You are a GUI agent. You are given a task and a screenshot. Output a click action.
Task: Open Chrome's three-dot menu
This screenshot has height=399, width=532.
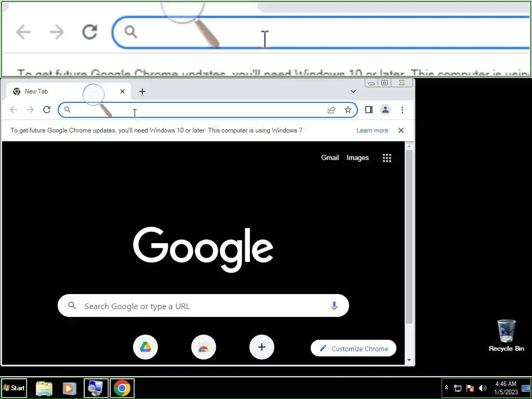[402, 110]
